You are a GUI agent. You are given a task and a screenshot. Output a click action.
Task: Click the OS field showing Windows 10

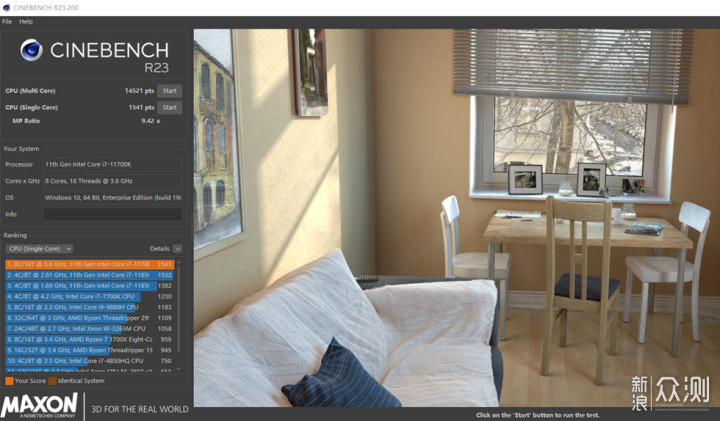[112, 197]
